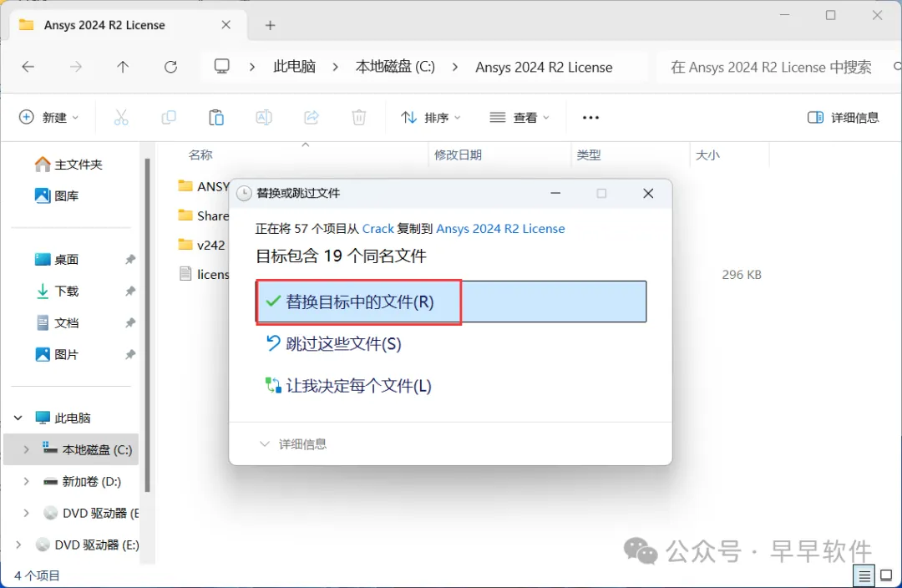
Task: Sort by the 修改日期 column header
Action: [x=458, y=155]
